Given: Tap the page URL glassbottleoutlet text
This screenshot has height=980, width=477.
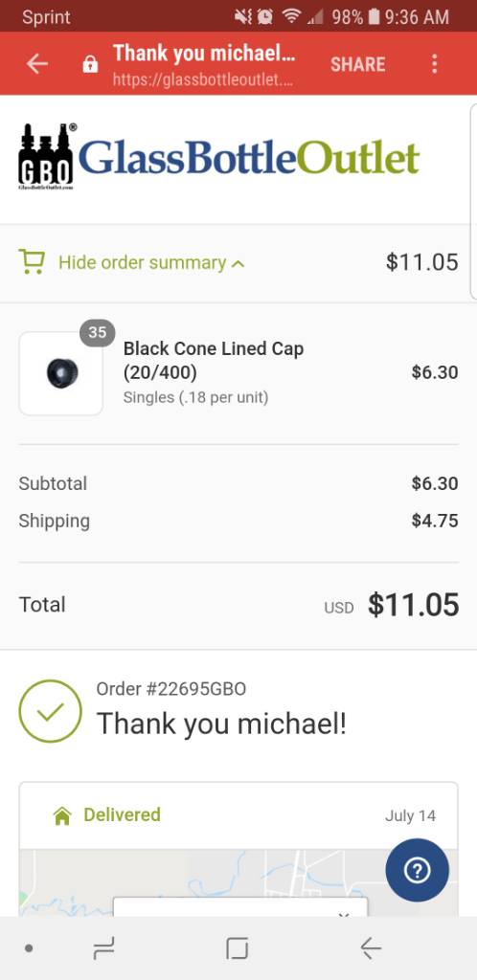Looking at the screenshot, I should pyautogui.click(x=202, y=80).
